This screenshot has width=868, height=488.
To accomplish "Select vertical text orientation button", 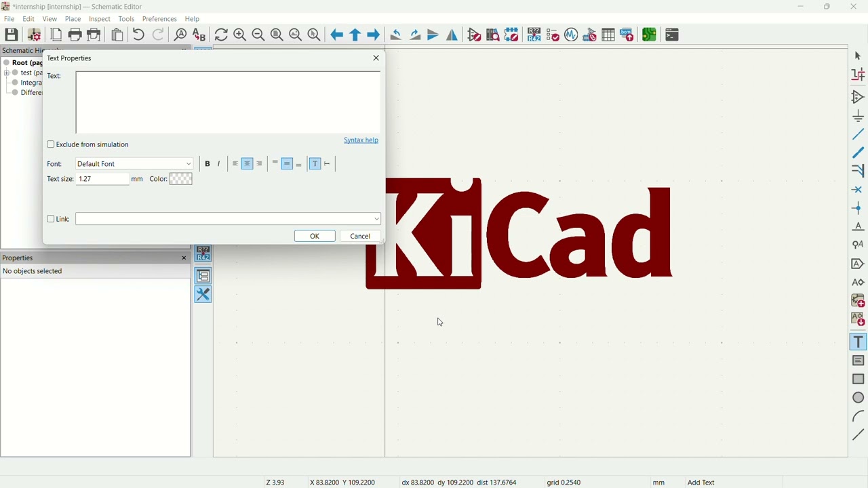I will tap(328, 164).
